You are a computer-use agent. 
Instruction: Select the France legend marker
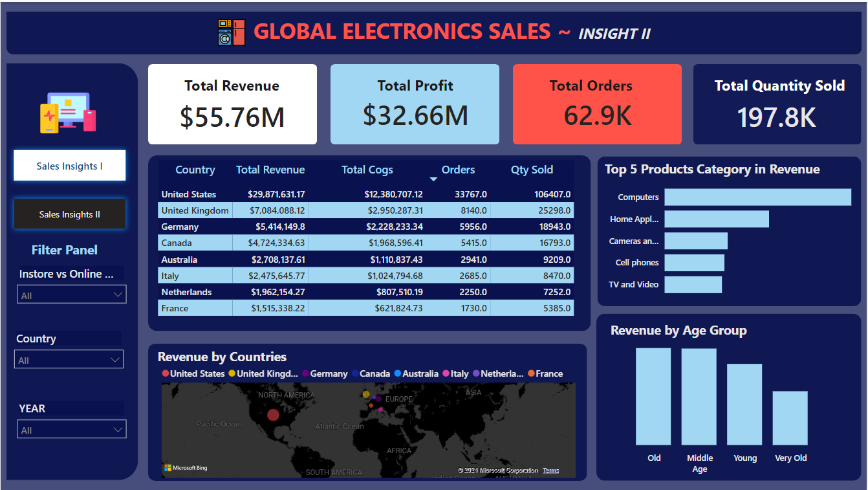531,373
